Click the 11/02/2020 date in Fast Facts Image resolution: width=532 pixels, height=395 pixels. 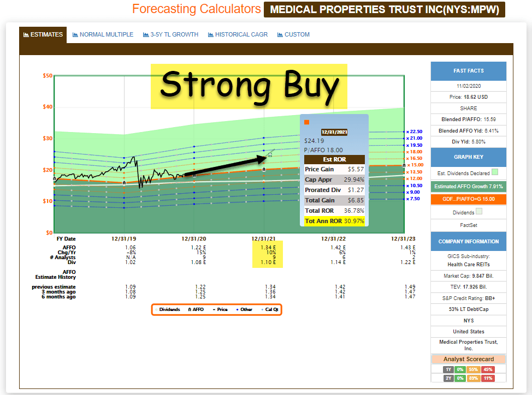[469, 86]
